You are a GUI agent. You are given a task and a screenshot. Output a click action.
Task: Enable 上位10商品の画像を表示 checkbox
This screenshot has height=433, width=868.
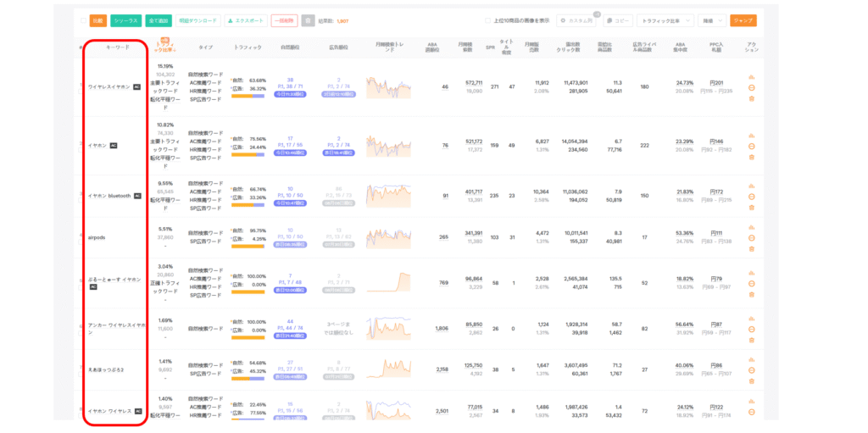(487, 20)
